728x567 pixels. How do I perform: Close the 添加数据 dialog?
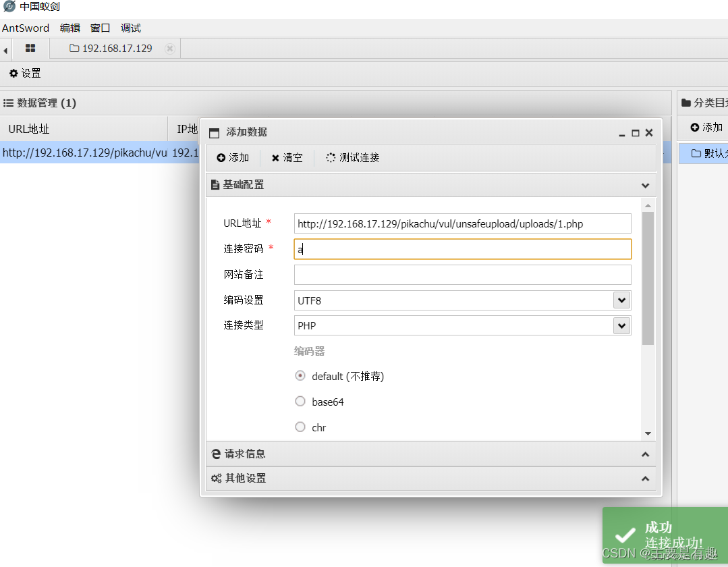[649, 133]
